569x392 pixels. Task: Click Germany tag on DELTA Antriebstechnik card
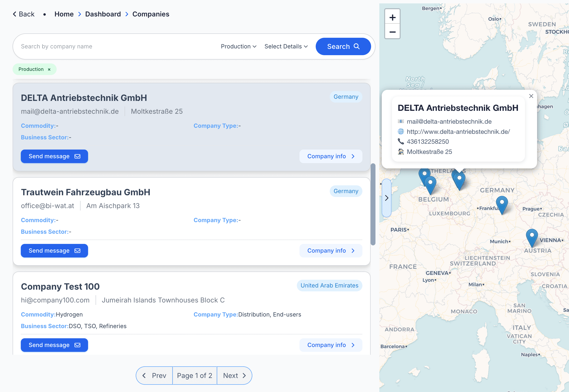coord(346,97)
